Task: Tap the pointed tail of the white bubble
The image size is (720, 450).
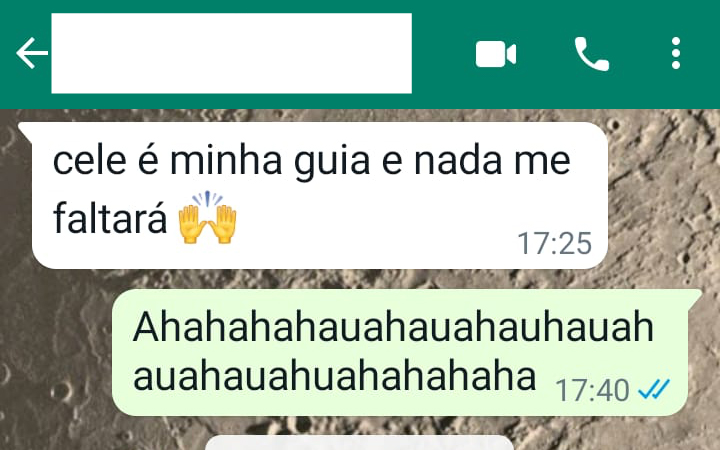Action: pyautogui.click(x=25, y=129)
